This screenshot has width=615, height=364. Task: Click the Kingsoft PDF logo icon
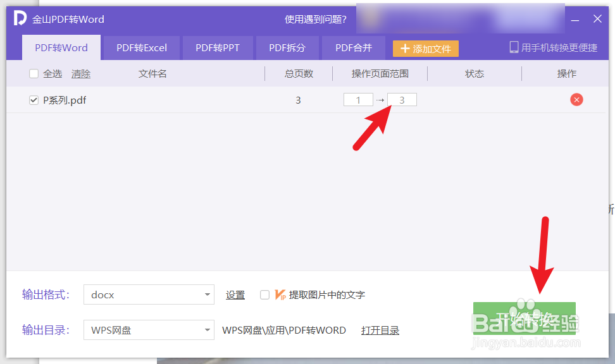click(20, 18)
